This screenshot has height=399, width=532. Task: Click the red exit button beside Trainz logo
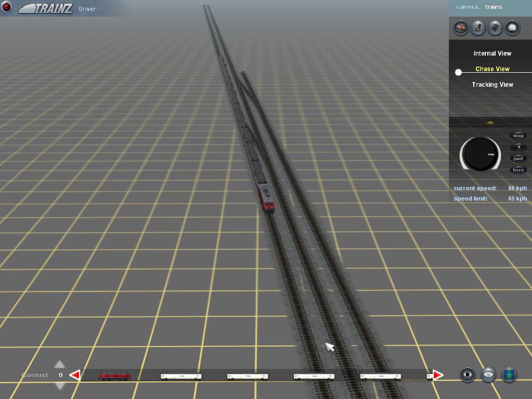pos(7,7)
